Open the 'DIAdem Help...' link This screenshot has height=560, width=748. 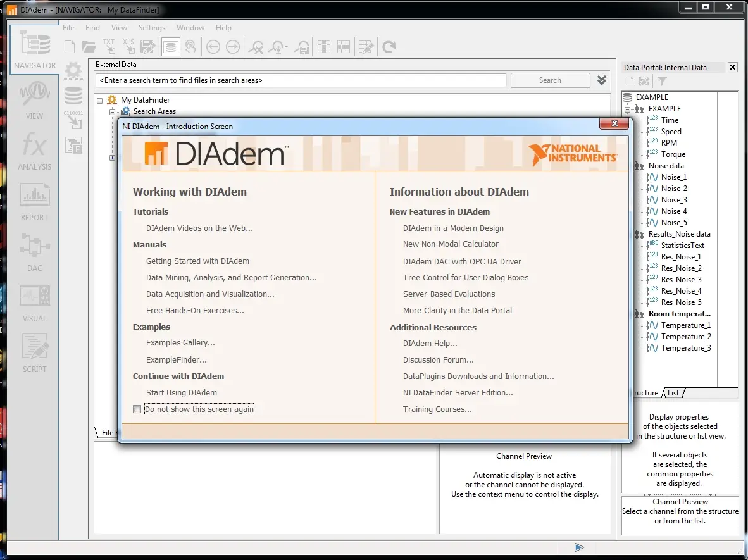tap(430, 344)
